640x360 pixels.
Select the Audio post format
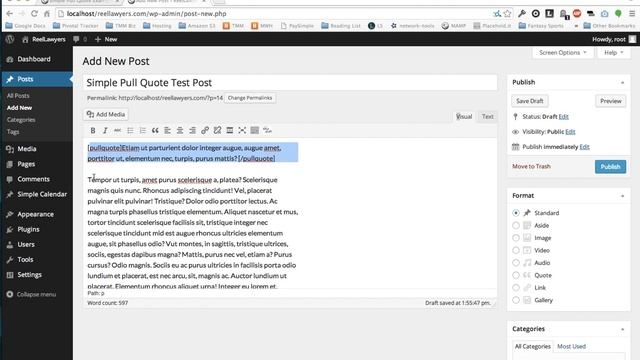(516, 263)
